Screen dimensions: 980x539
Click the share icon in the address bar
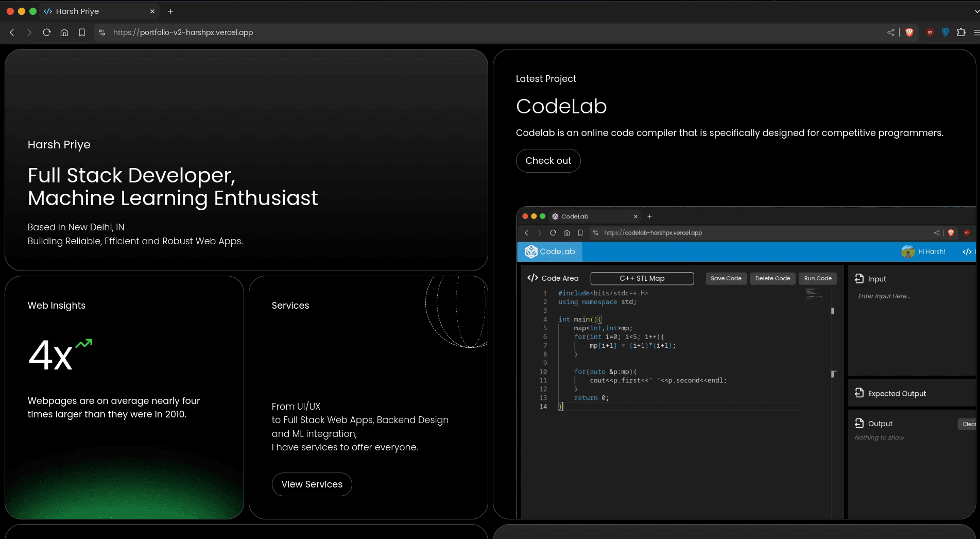point(890,32)
